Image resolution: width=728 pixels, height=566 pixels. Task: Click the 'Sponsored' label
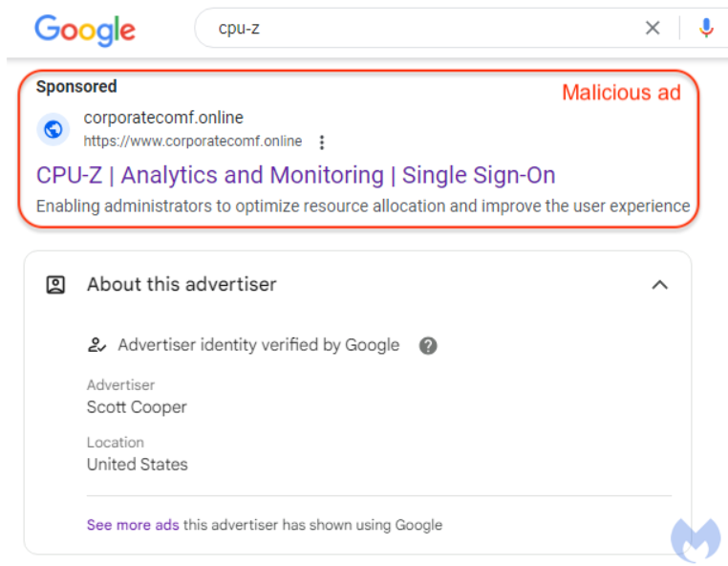[x=76, y=87]
